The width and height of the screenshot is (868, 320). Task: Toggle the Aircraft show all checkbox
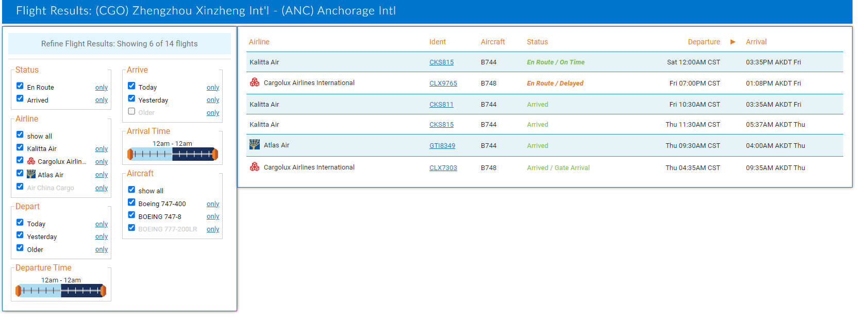[131, 190]
